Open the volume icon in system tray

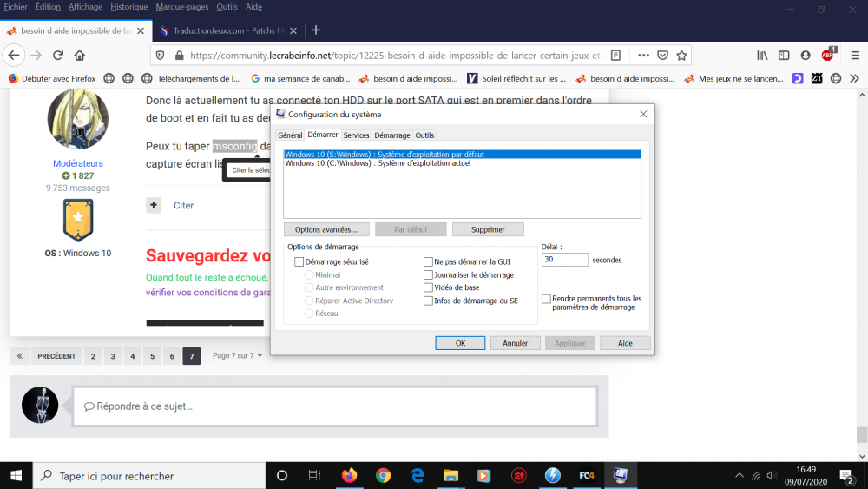(772, 476)
